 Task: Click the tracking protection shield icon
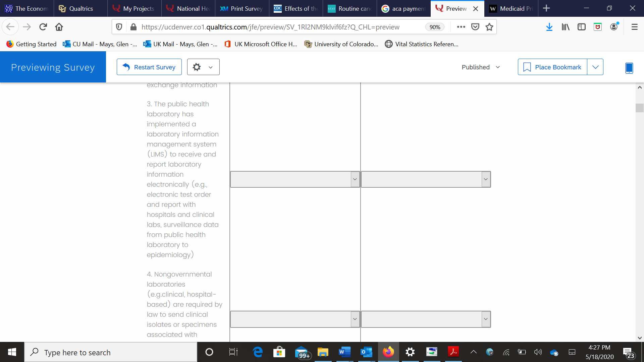pos(119,27)
